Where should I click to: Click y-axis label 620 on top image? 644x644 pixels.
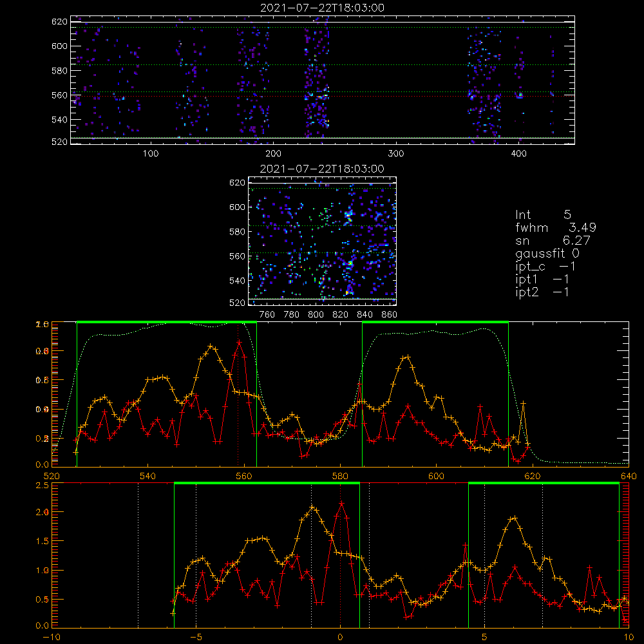[59, 21]
